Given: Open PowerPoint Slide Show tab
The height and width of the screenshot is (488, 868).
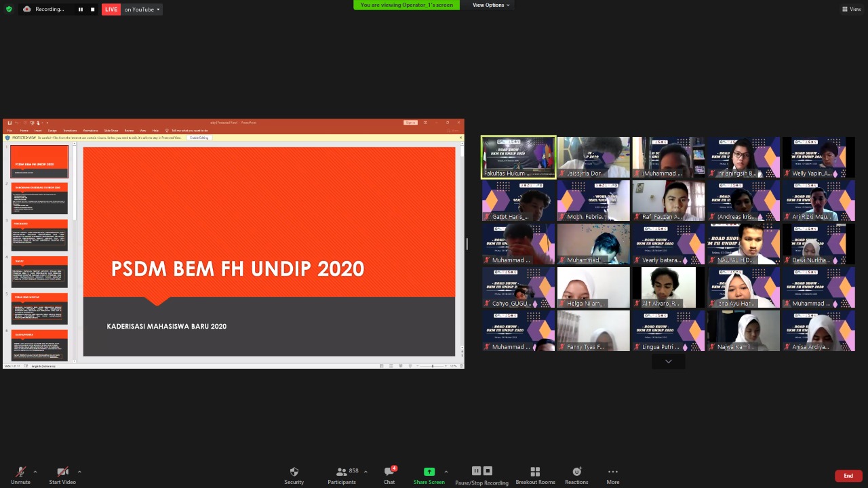Looking at the screenshot, I should point(111,130).
